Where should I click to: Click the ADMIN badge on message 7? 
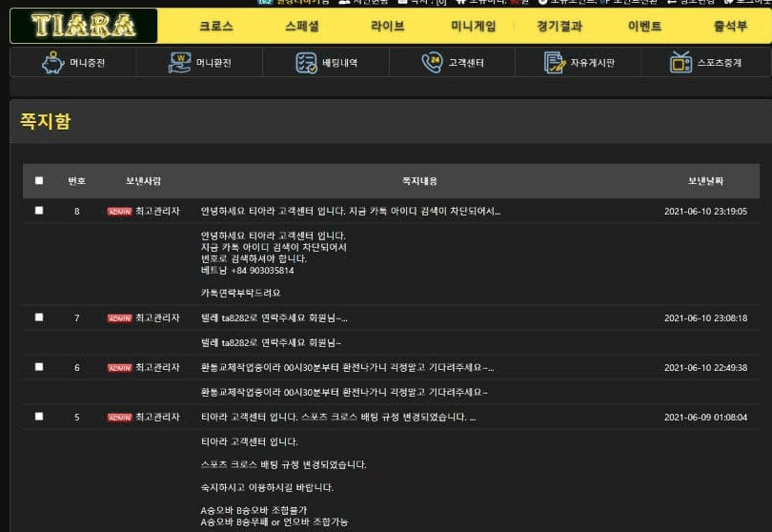[120, 318]
